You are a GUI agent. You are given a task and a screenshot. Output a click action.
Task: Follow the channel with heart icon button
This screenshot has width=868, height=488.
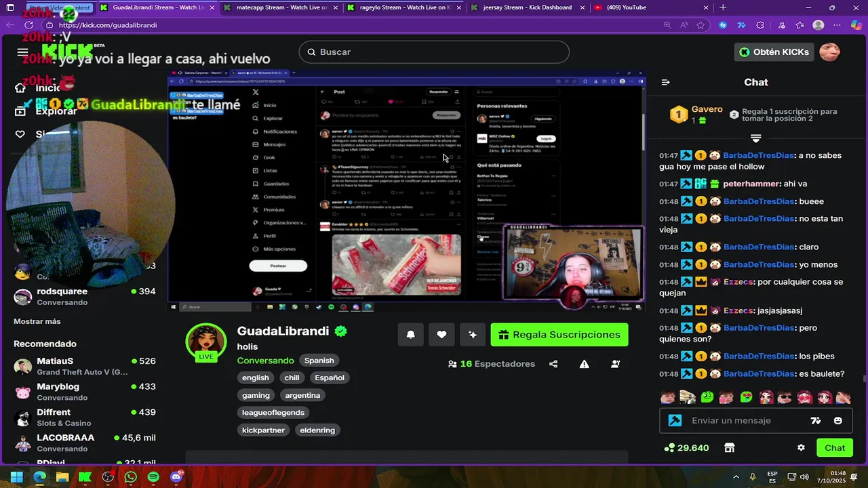(x=441, y=334)
